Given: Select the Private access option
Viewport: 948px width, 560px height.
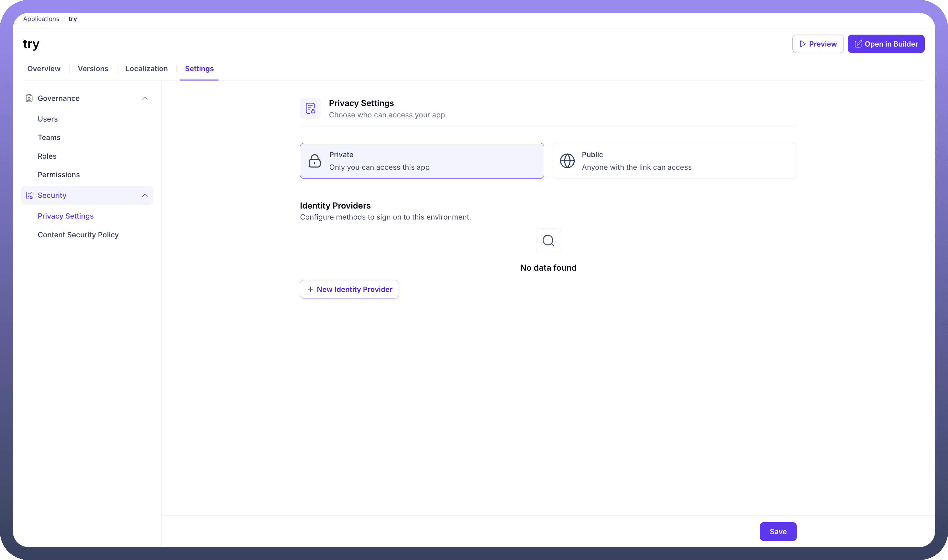Looking at the screenshot, I should pyautogui.click(x=422, y=161).
